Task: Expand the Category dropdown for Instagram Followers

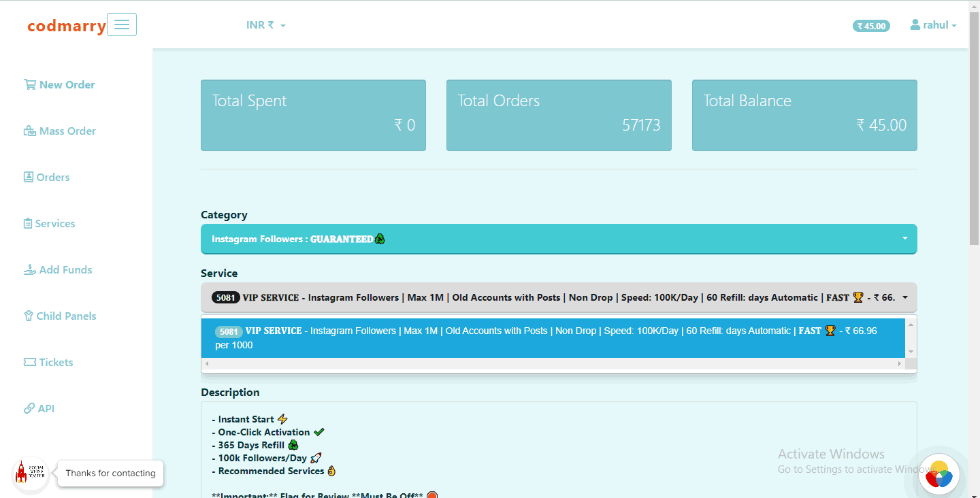Action: point(559,239)
